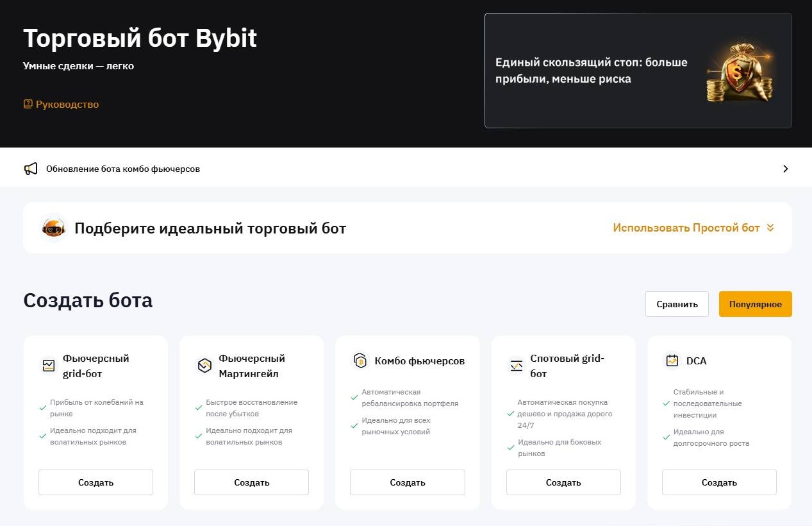Create a Комбо фьючерсов bot

point(407,482)
